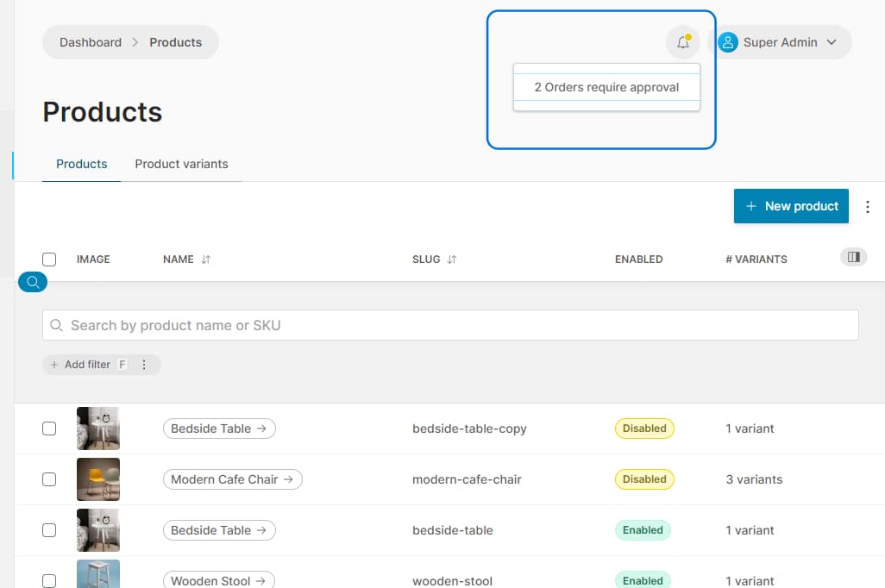885x588 pixels.
Task: Check the Modern Cafe Chair row checkbox
Action: pyautogui.click(x=49, y=479)
